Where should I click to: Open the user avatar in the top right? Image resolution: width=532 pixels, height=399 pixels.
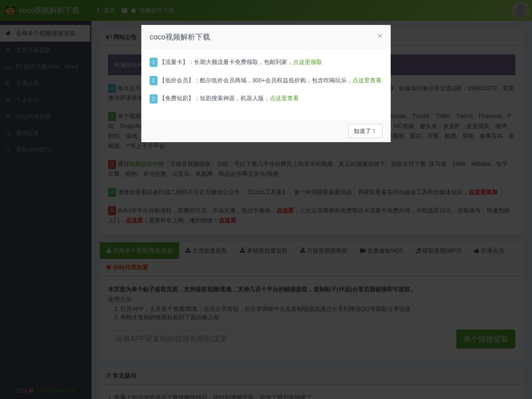pyautogui.click(x=520, y=10)
